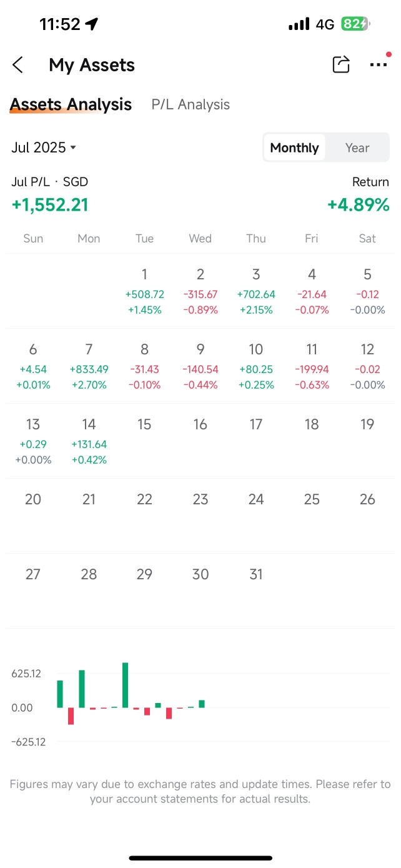Tap the back arrow icon

pos(17,65)
